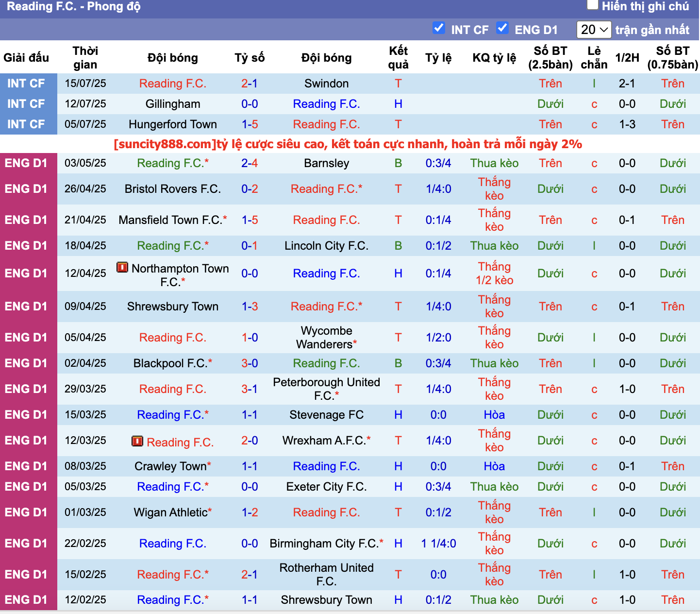This screenshot has height=614, width=700.
Task: Click the 1/2H column header
Action: coord(627,58)
